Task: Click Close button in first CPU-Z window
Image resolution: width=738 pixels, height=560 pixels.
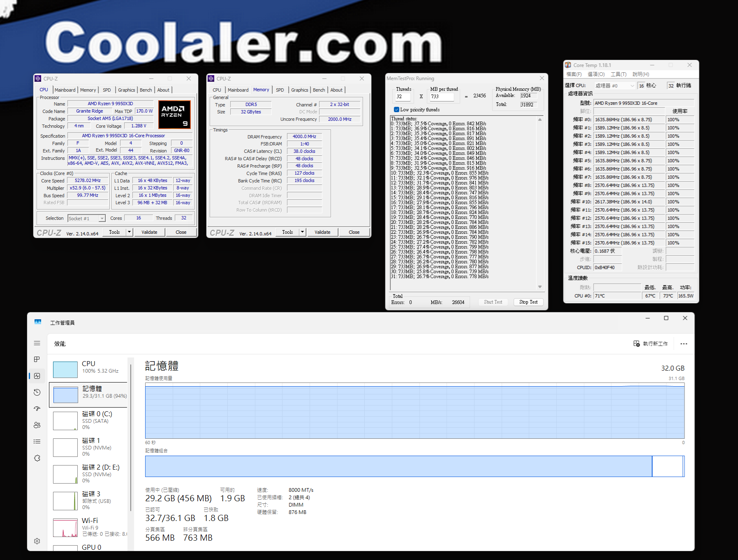Action: point(181,232)
